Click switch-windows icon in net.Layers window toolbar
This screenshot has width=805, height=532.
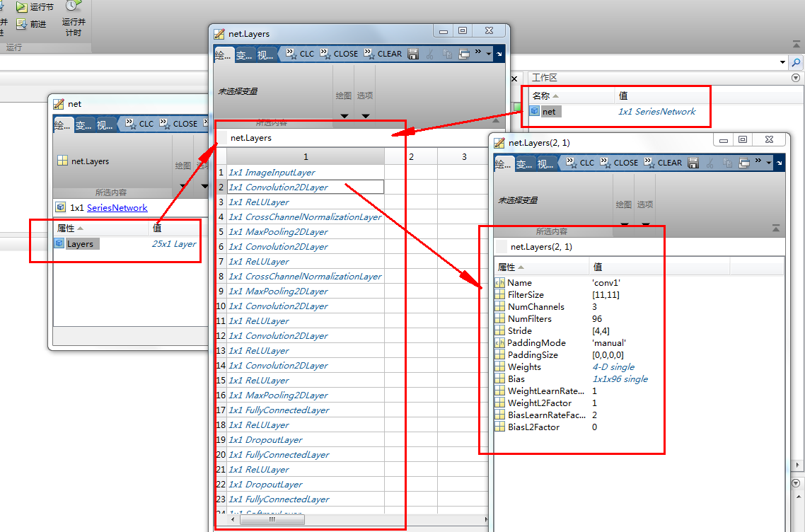point(464,54)
